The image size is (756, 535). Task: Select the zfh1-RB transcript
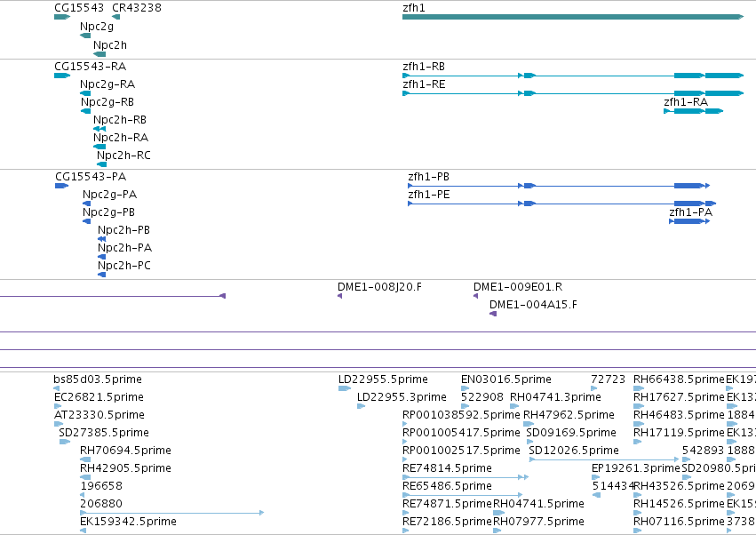click(573, 76)
